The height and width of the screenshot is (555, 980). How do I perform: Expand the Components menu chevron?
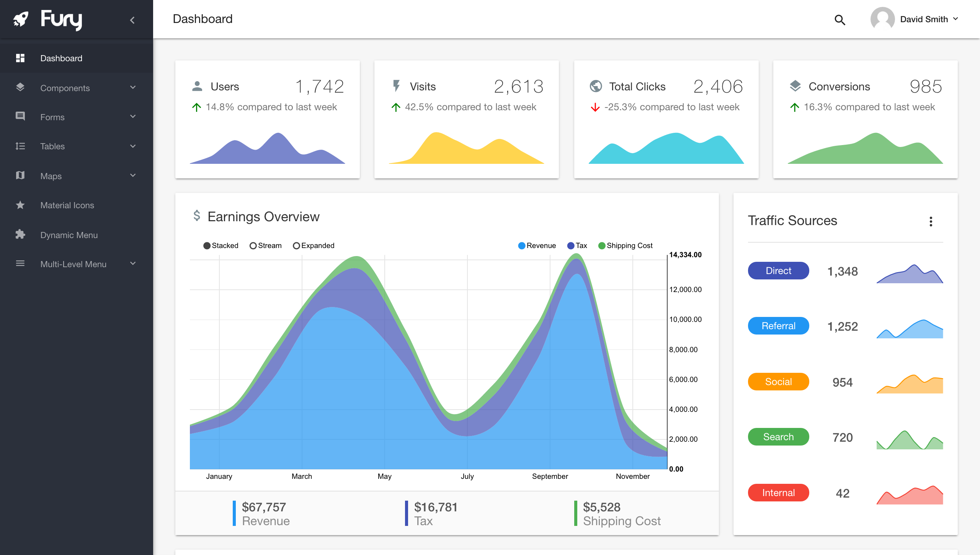click(x=133, y=88)
